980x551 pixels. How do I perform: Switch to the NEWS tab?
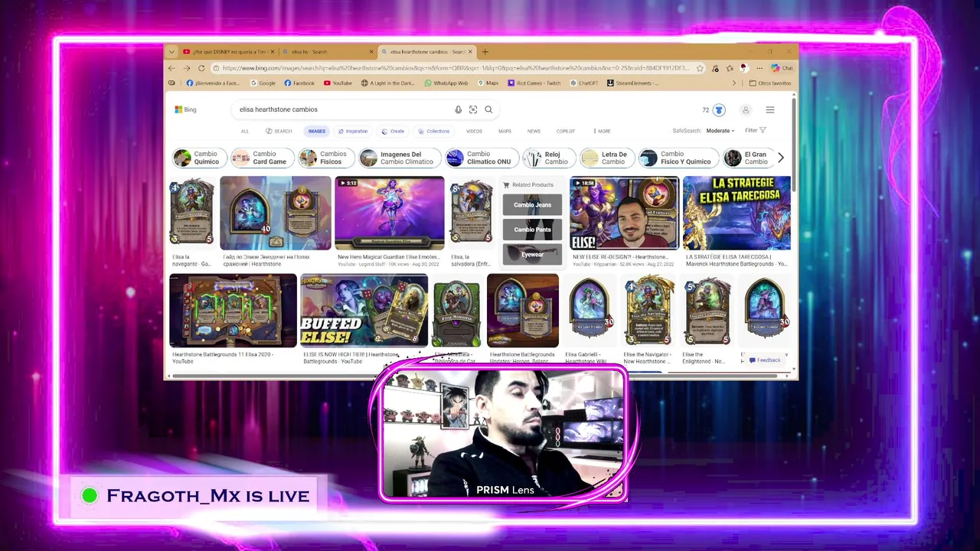(534, 131)
